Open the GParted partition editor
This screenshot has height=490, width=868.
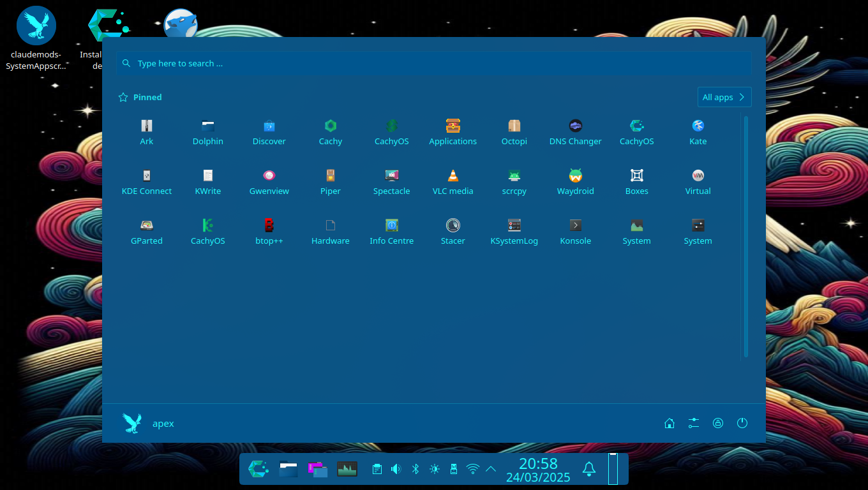click(147, 232)
